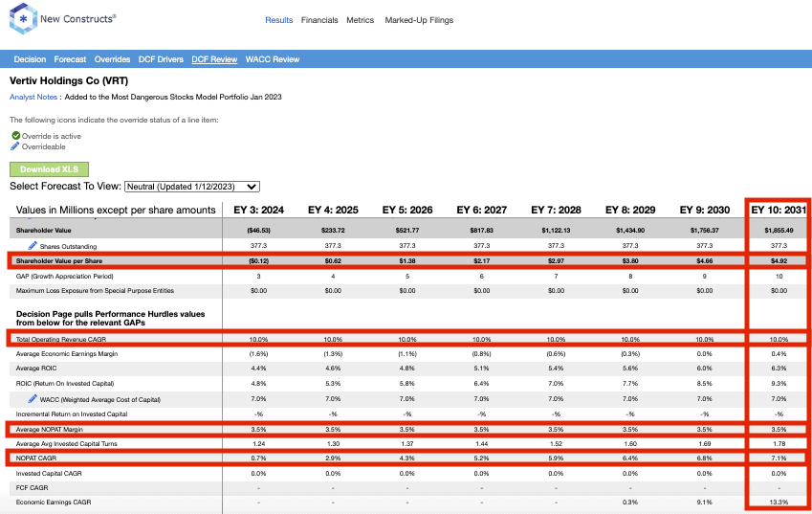Click the FCF CAGR row label
The height and width of the screenshot is (514, 812).
click(32, 487)
